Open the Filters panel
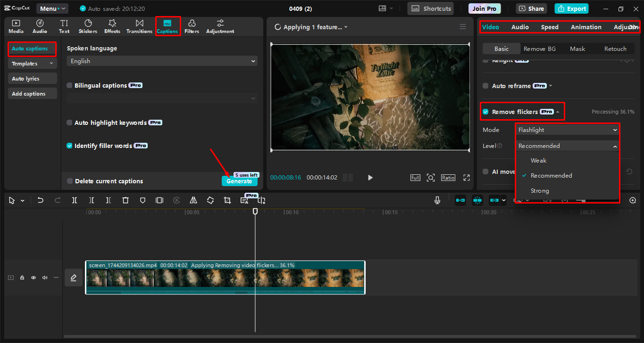This screenshot has height=343, width=644. (x=192, y=26)
